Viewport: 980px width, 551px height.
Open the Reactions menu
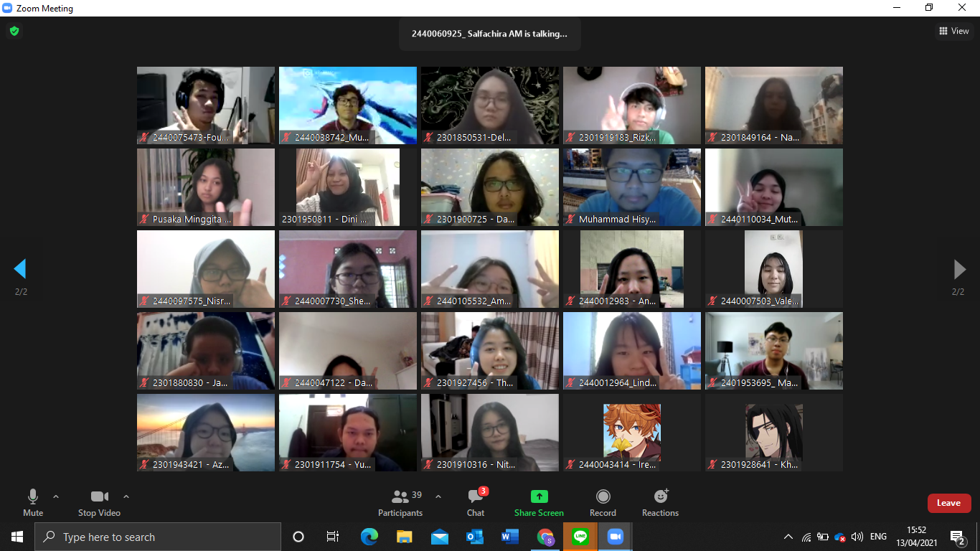[660, 502]
